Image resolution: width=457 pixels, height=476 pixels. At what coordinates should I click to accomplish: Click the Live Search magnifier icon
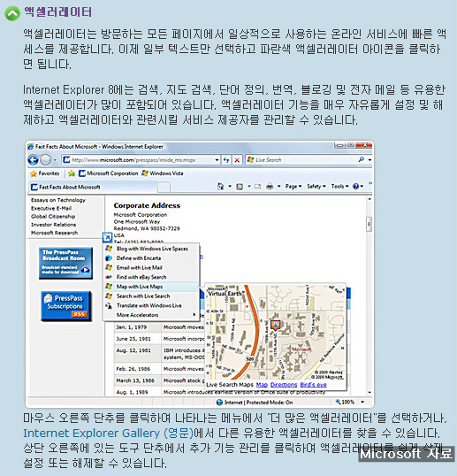(x=361, y=159)
